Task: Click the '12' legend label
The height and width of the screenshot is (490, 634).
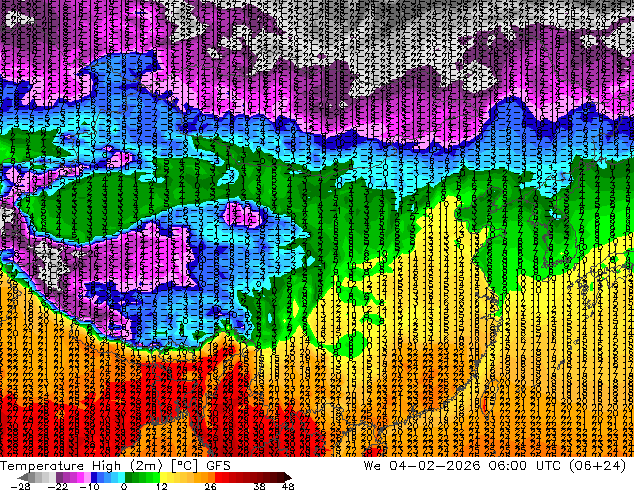Action: (x=162, y=486)
